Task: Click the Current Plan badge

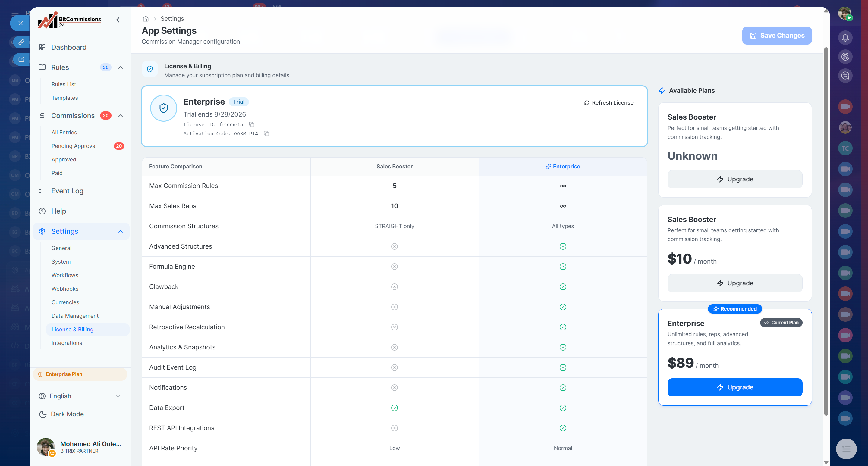Action: pyautogui.click(x=781, y=323)
